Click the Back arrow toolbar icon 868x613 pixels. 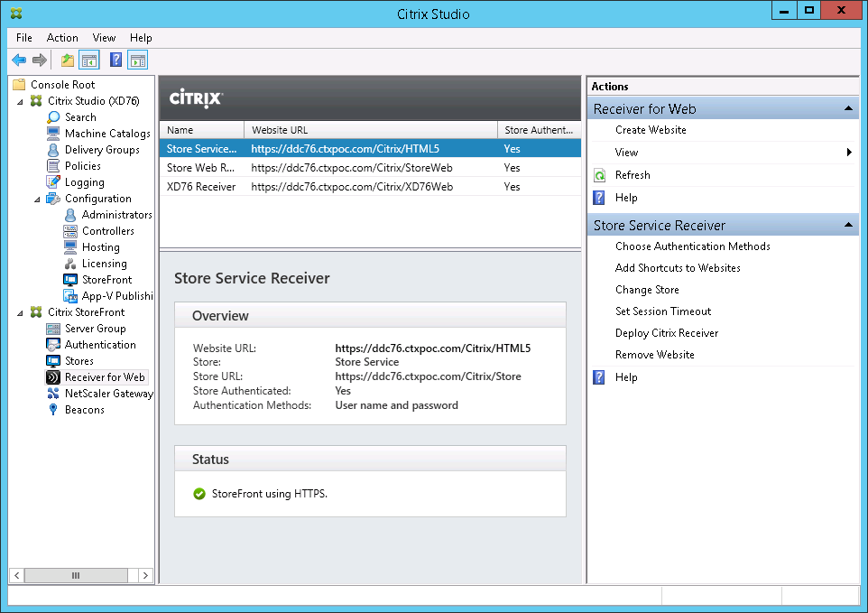click(x=18, y=60)
